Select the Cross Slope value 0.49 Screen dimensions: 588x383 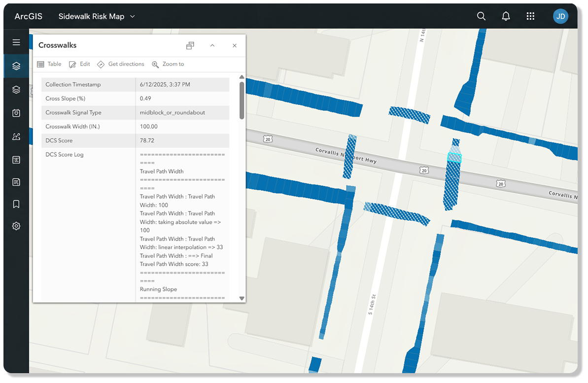[145, 98]
